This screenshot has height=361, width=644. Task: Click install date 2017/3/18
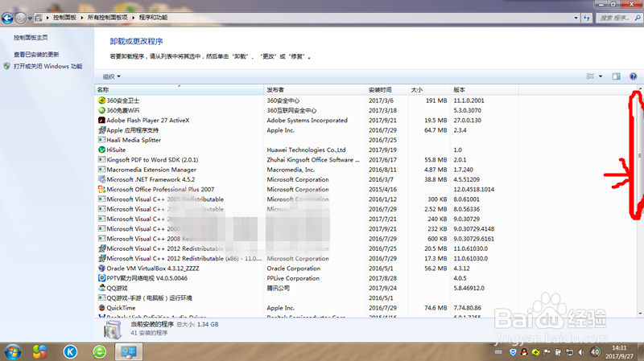[x=382, y=110]
